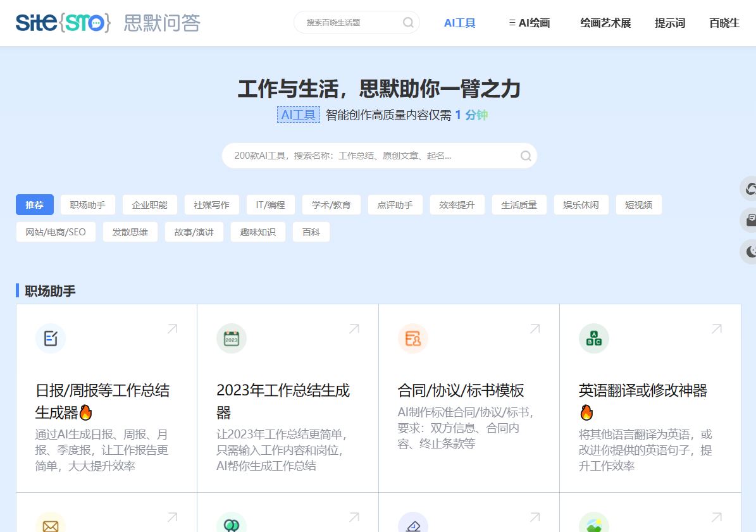Image resolution: width=756 pixels, height=532 pixels.
Task: Select the 效率提升 category tab
Action: (457, 205)
